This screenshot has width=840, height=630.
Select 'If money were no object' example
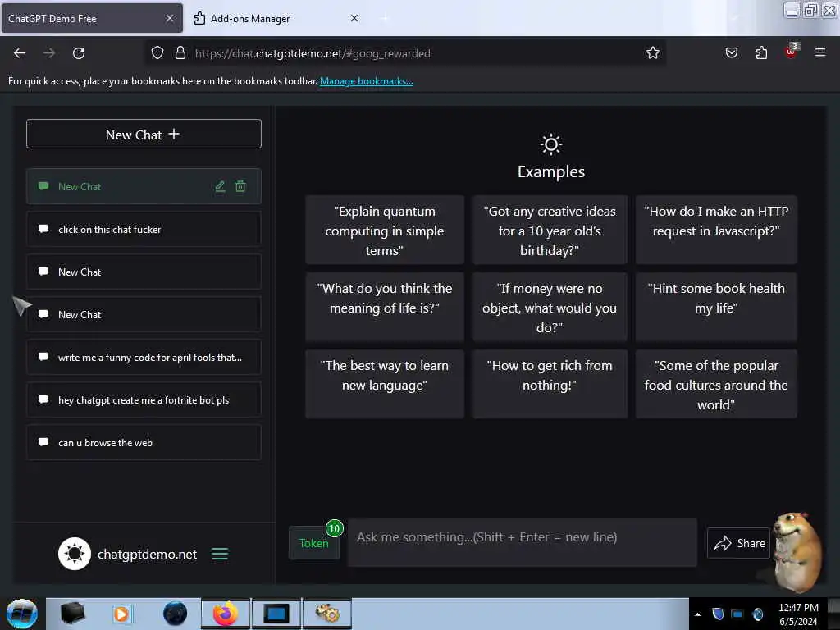(x=550, y=307)
